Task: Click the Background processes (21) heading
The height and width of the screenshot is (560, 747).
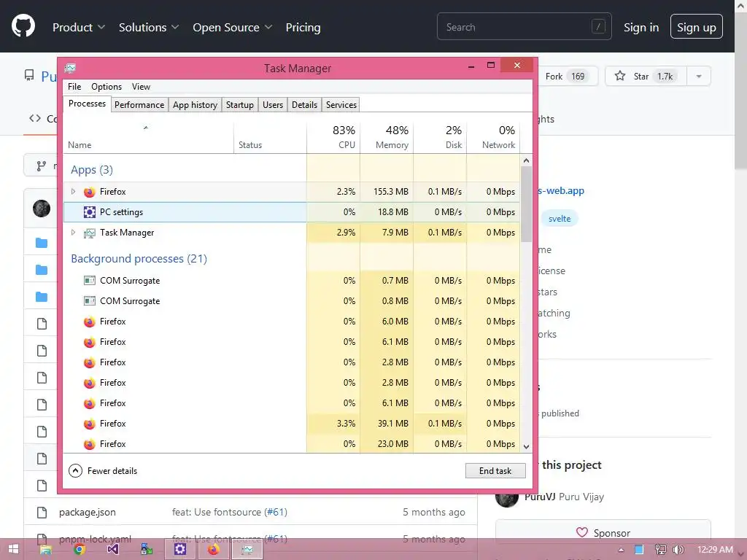Action: pyautogui.click(x=139, y=259)
